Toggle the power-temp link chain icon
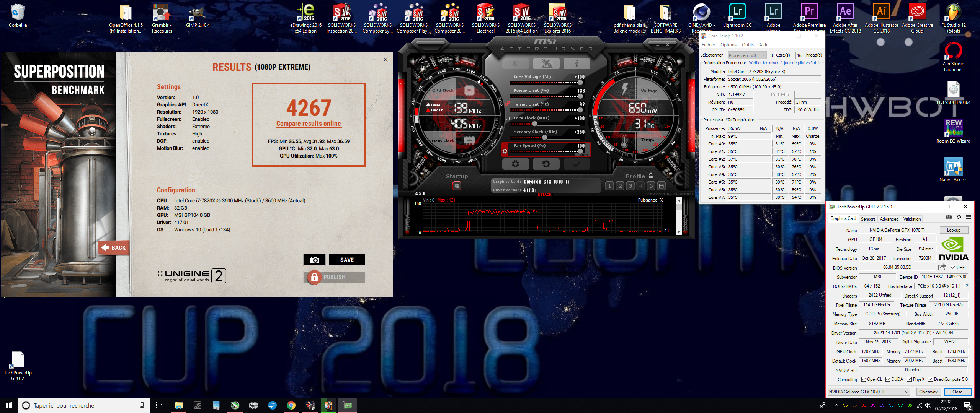980x413 pixels. tap(507, 103)
